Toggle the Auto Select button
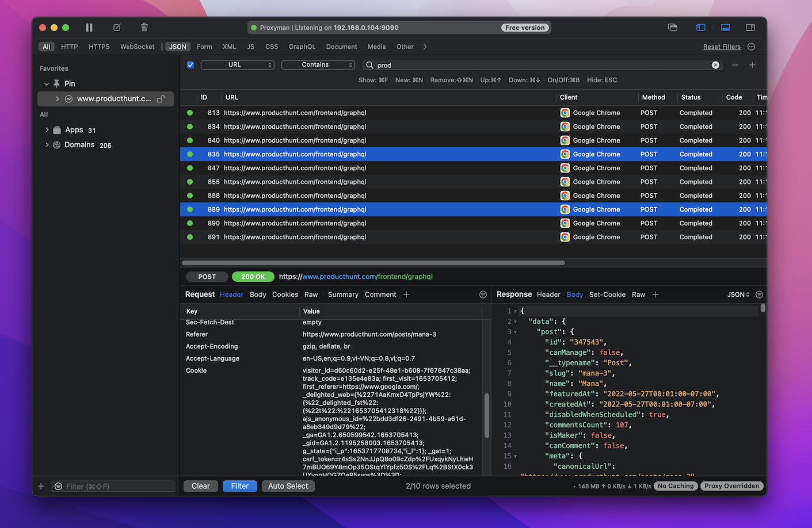Viewport: 812px width, 528px height. click(288, 486)
